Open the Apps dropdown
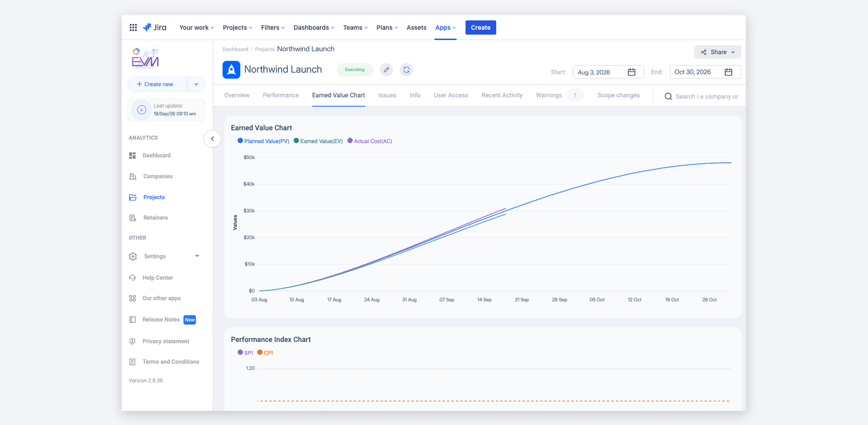Image resolution: width=868 pixels, height=425 pixels. [445, 27]
